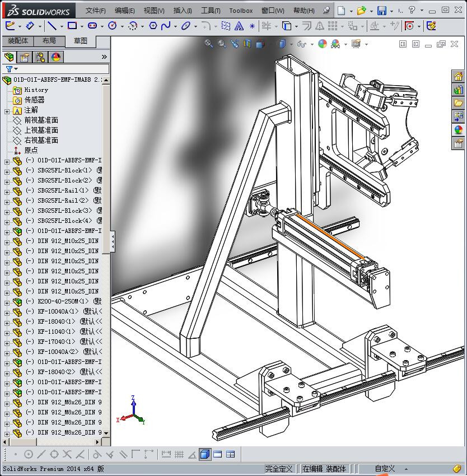The width and height of the screenshot is (467, 476).
Task: Toggle grid display in the bottom sketch toolbar
Action: coord(179,454)
